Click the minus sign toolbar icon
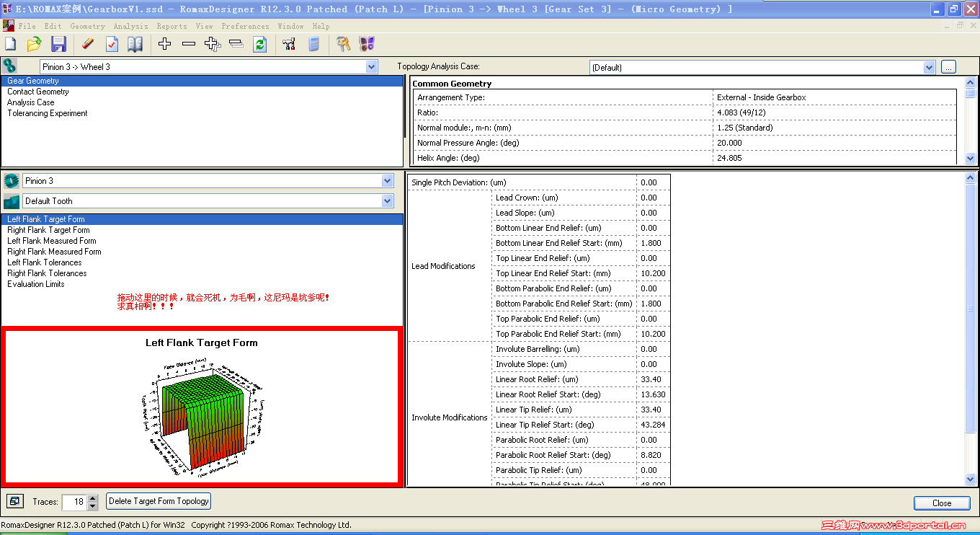 (189, 45)
